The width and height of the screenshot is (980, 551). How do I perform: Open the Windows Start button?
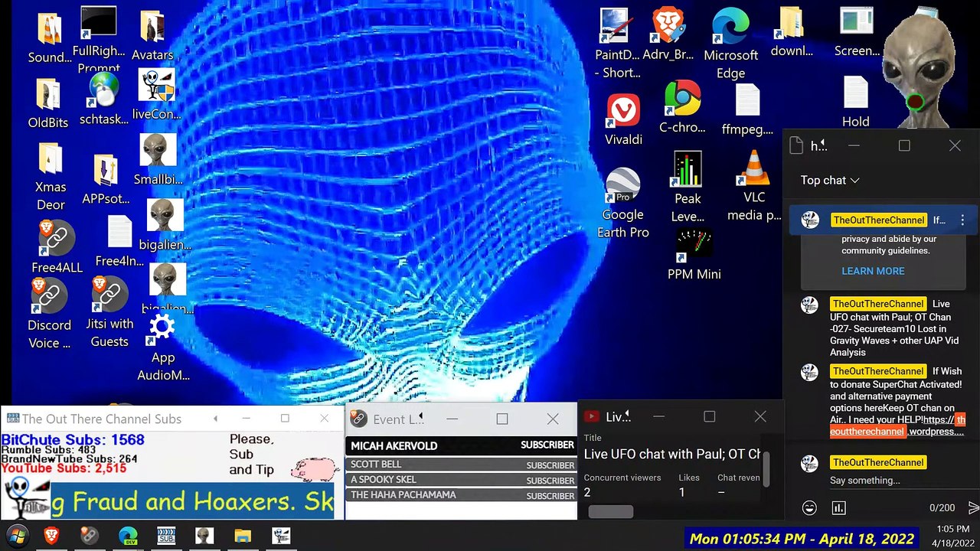[x=17, y=535]
